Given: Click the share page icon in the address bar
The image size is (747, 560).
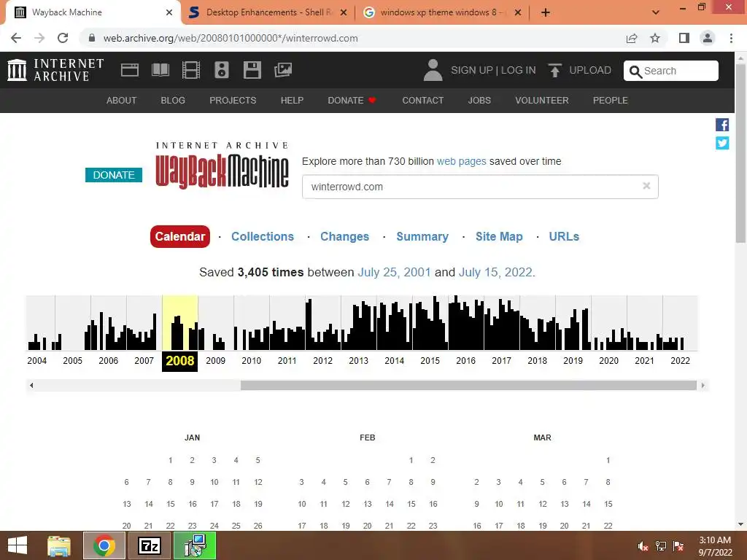Looking at the screenshot, I should pyautogui.click(x=632, y=38).
